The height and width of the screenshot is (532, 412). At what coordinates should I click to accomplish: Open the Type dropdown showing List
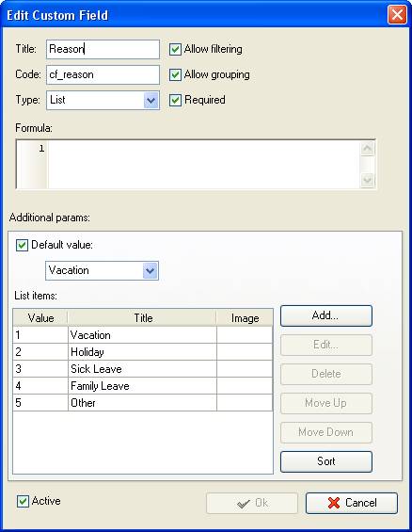(x=103, y=100)
